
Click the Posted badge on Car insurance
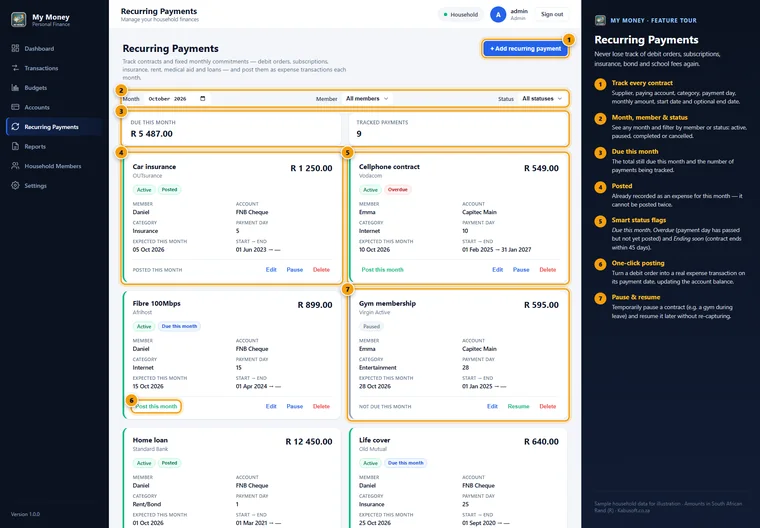tap(169, 190)
